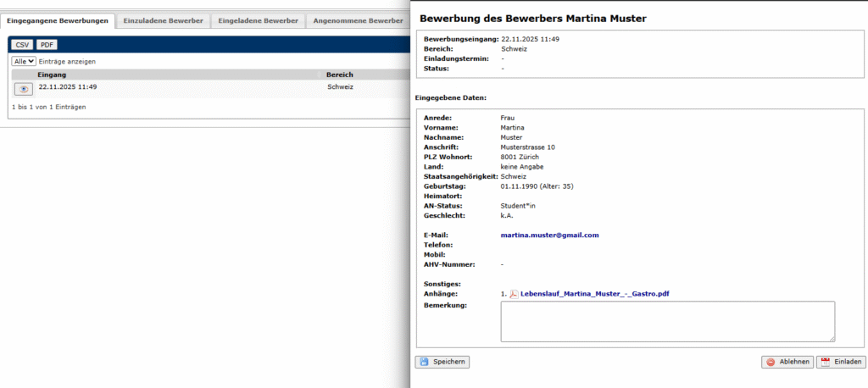Click the Bemerkung textarea resize handle
Viewport: 868px width, 388px height.
(831, 338)
